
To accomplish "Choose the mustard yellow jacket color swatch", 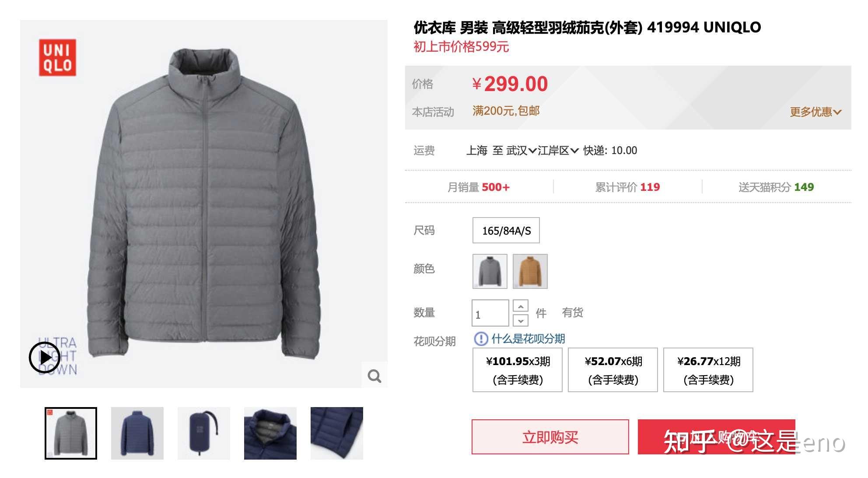I will pos(530,271).
